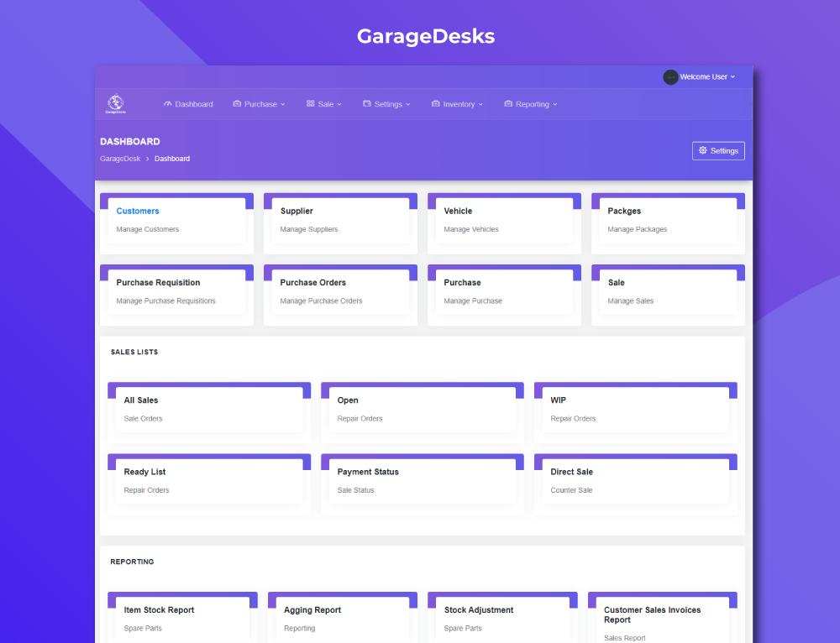Expand the Settings menu chevron
The height and width of the screenshot is (643, 840).
pyautogui.click(x=407, y=104)
